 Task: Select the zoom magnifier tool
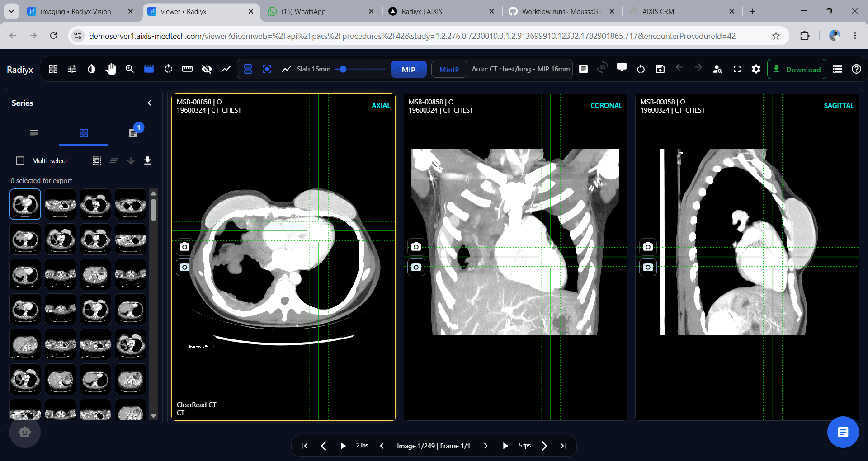pyautogui.click(x=130, y=69)
